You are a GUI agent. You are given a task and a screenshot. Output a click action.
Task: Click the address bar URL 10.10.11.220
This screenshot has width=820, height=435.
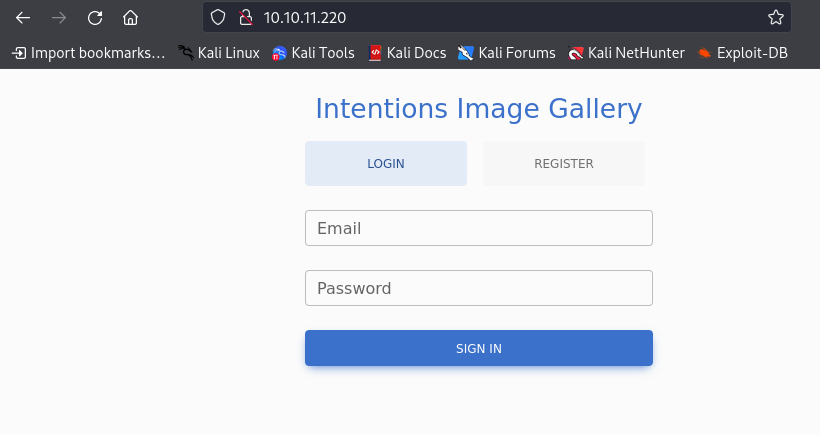point(305,18)
